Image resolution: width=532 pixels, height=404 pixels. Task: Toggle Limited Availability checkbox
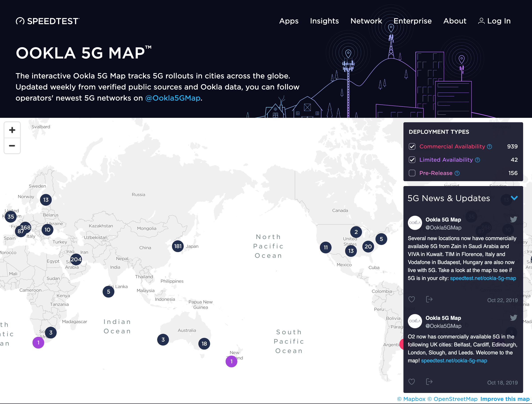point(412,160)
